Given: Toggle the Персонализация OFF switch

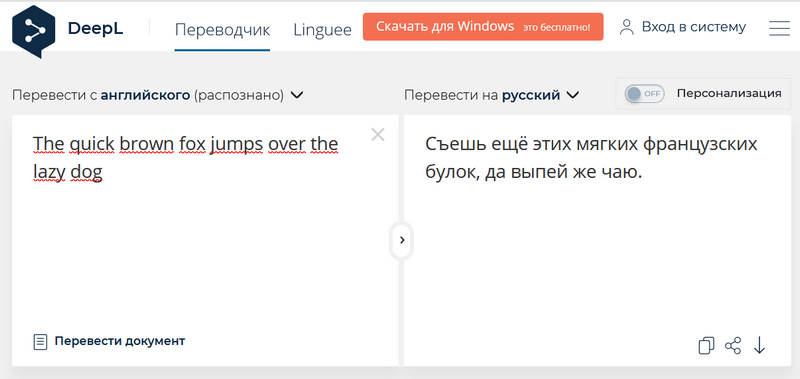Looking at the screenshot, I should pyautogui.click(x=645, y=93).
